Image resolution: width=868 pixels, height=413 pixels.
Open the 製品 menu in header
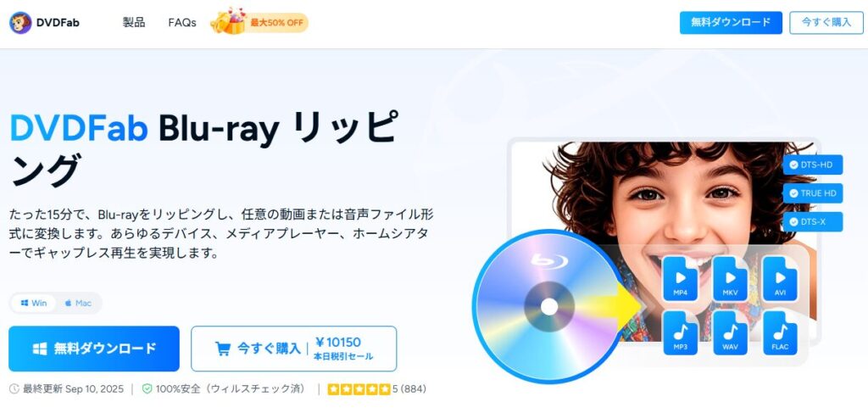point(134,23)
